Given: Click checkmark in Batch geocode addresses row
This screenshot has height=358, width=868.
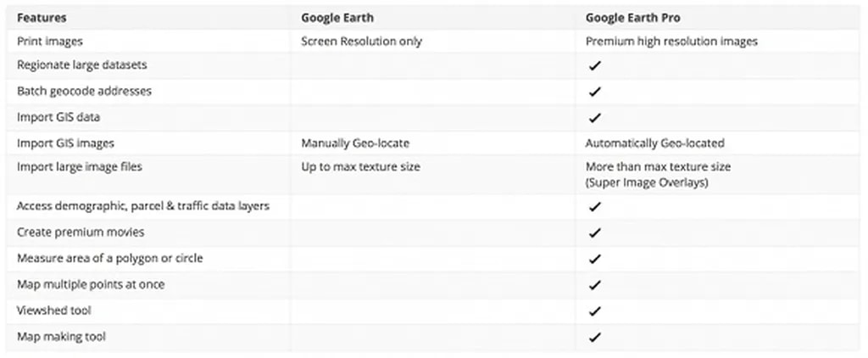Looking at the screenshot, I should 594,92.
